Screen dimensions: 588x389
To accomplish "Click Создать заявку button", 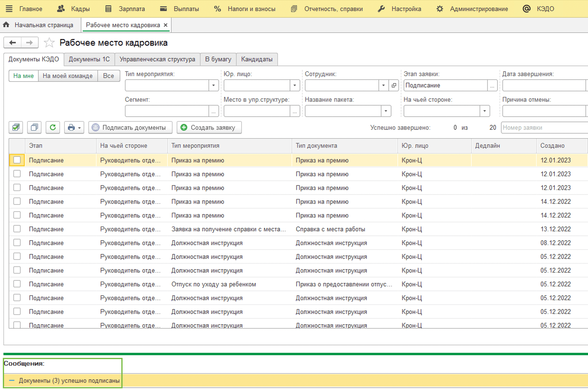I will (209, 128).
